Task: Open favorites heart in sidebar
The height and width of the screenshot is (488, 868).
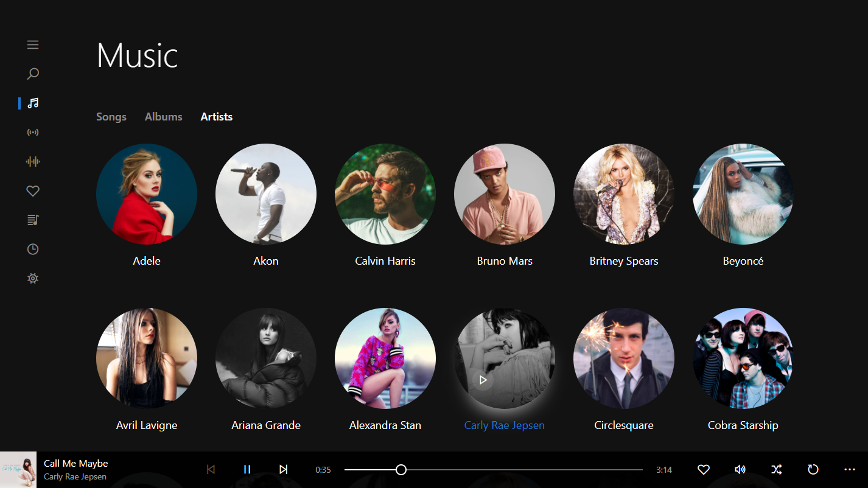Action: tap(33, 190)
